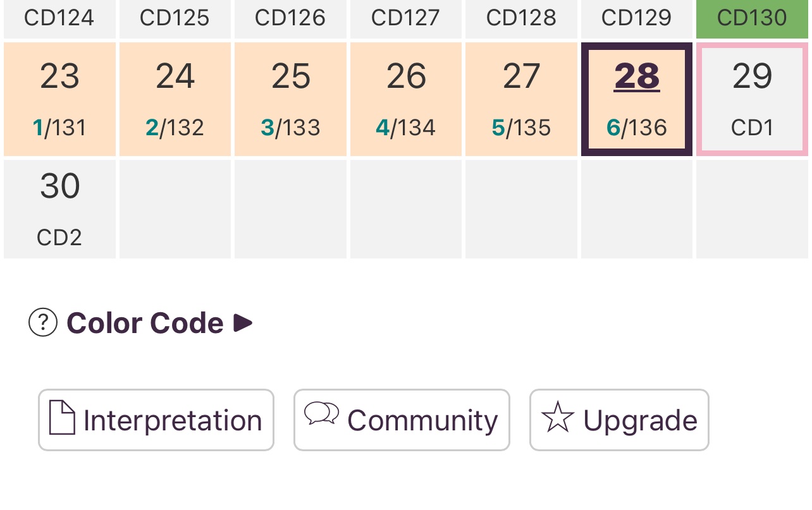Select day 27 showing 5/135
Screen dimensions: 812x510
522,99
